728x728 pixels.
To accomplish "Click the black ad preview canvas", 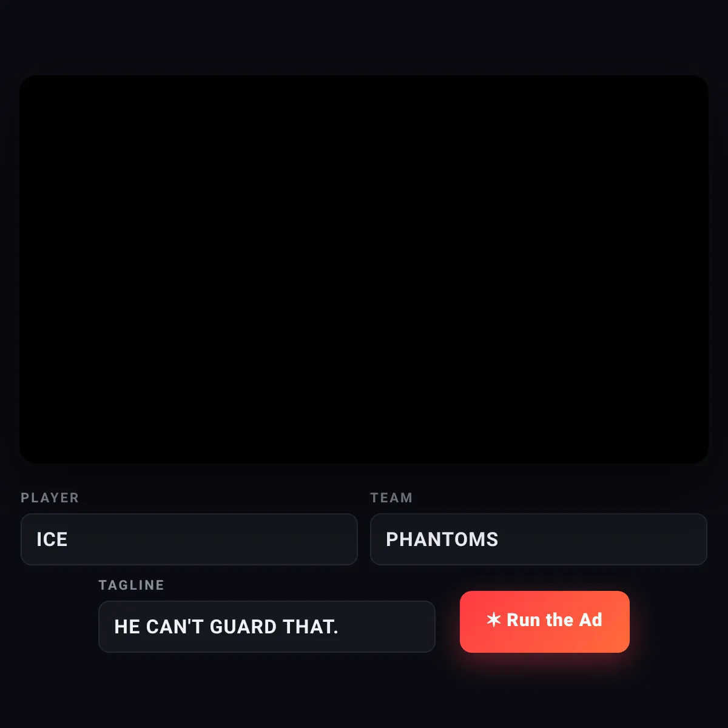I will tap(364, 269).
